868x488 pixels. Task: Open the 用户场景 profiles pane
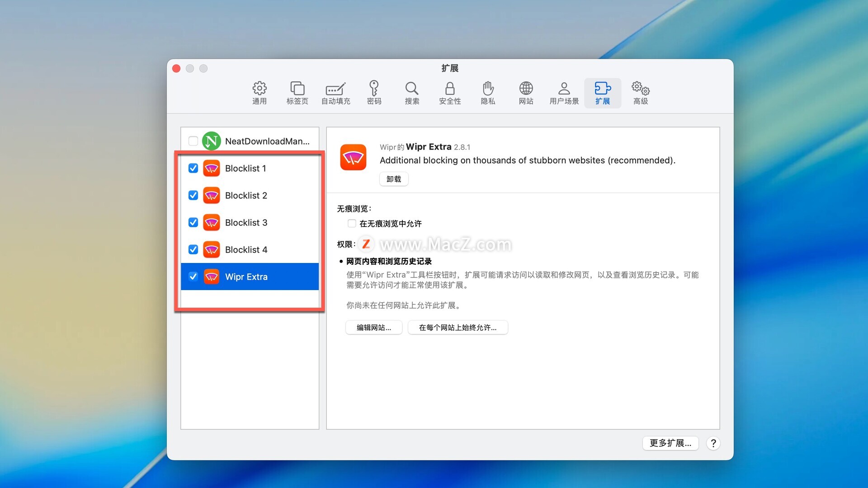[x=564, y=93]
